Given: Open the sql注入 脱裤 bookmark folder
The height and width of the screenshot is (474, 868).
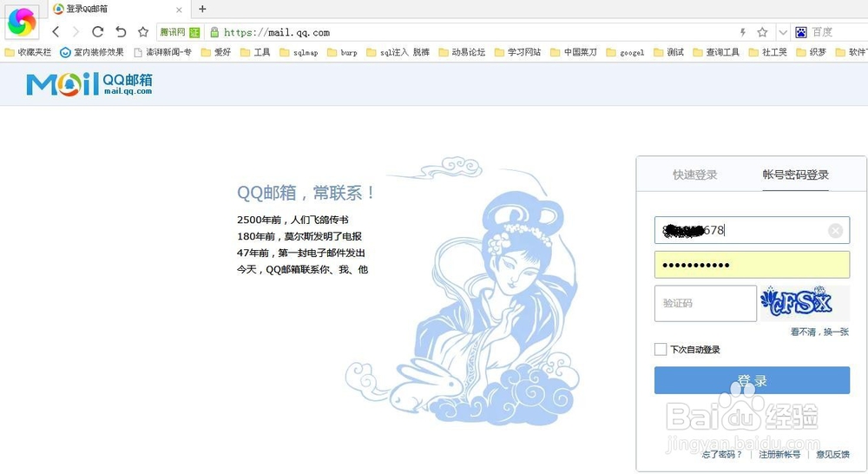Looking at the screenshot, I should (x=398, y=52).
